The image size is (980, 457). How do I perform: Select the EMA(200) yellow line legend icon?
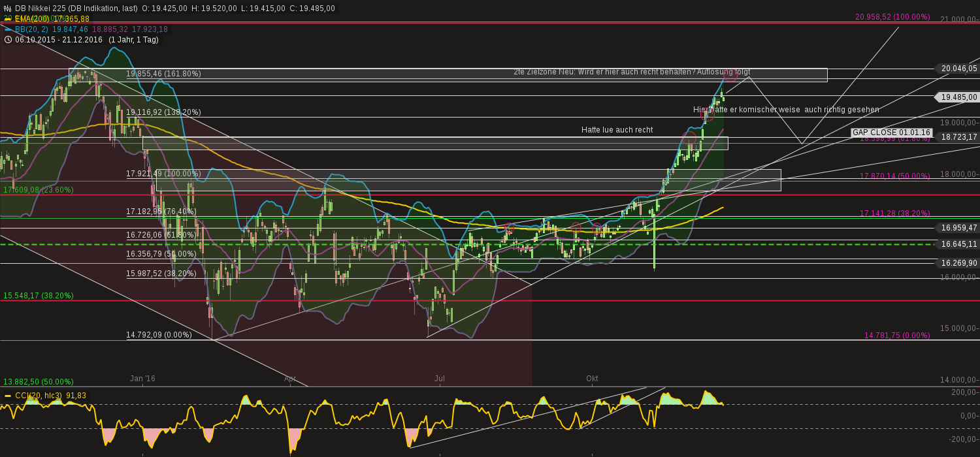click(x=8, y=19)
